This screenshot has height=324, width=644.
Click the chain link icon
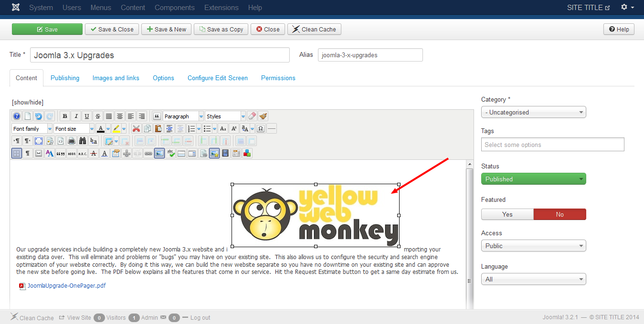pyautogui.click(x=148, y=153)
